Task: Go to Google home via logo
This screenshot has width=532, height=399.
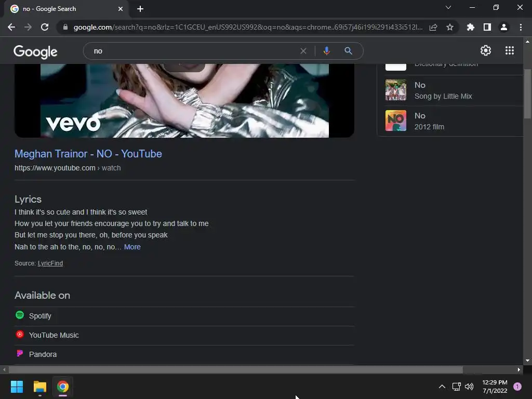Action: coord(35,51)
